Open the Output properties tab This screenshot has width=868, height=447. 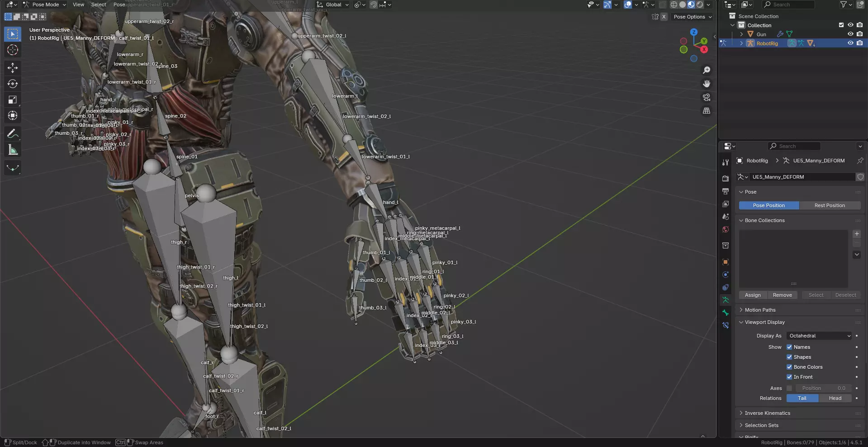pyautogui.click(x=726, y=191)
